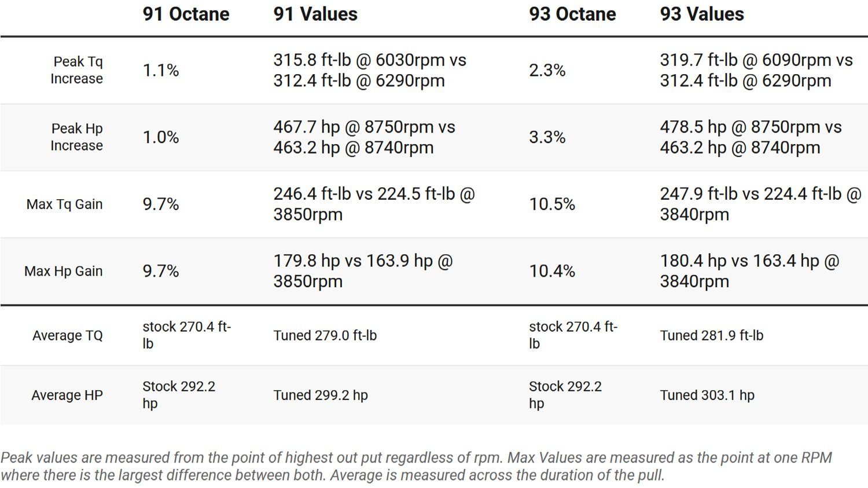Select the "Tuned 299.2 hp" cell
The height and width of the screenshot is (488, 868).
[321, 395]
